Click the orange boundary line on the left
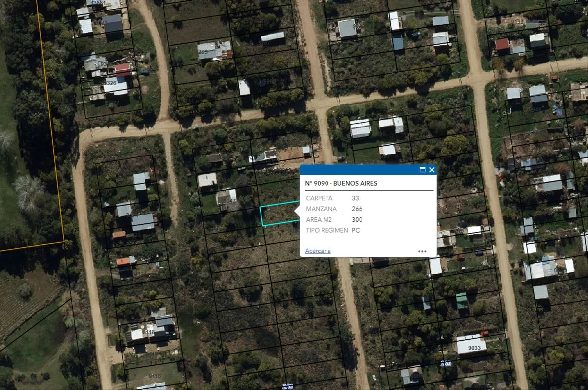 (x=50, y=124)
